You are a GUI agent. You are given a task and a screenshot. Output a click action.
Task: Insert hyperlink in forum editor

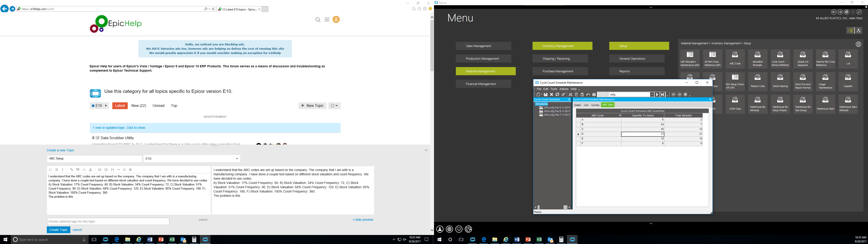(x=71, y=170)
